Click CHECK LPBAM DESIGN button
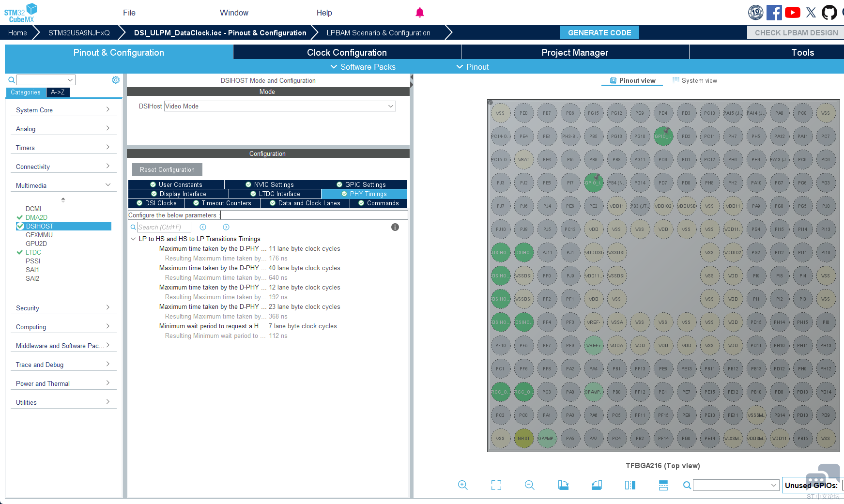 point(796,32)
